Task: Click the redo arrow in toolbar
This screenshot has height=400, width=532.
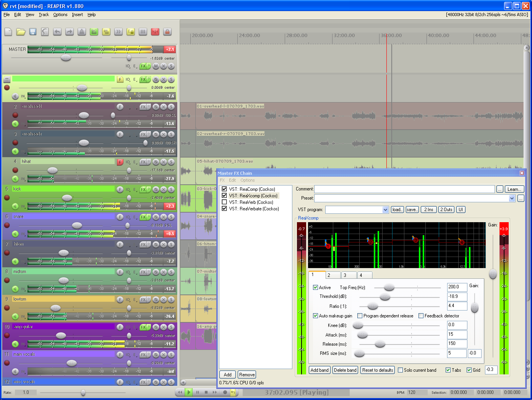Action: pyautogui.click(x=70, y=32)
